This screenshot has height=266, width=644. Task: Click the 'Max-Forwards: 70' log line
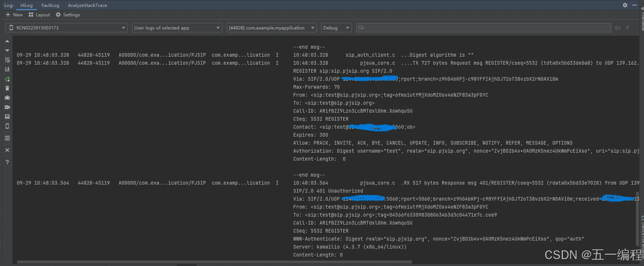click(316, 87)
